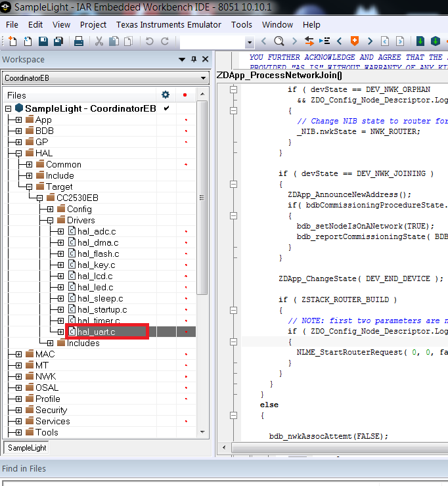The image size is (448, 486).
Task: Expand the Common folder
Action: point(29,164)
